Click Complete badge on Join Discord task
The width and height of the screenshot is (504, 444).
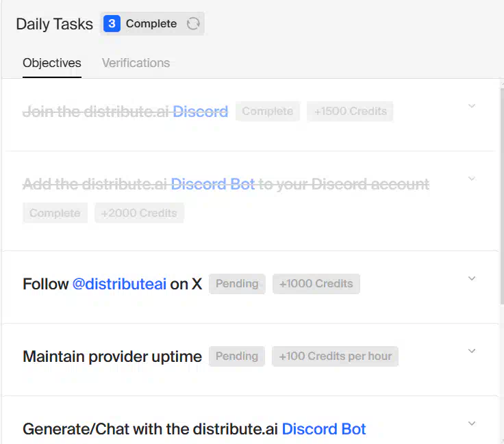point(268,112)
